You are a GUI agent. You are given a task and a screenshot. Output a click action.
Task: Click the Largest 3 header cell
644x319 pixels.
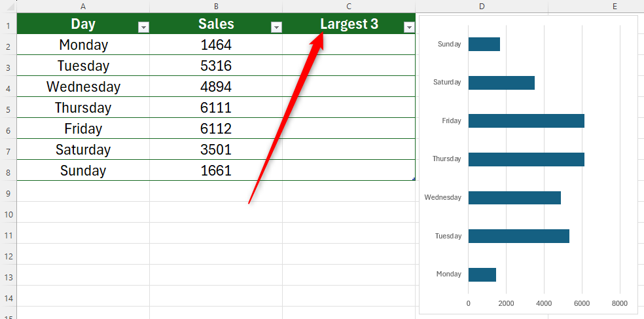349,24
